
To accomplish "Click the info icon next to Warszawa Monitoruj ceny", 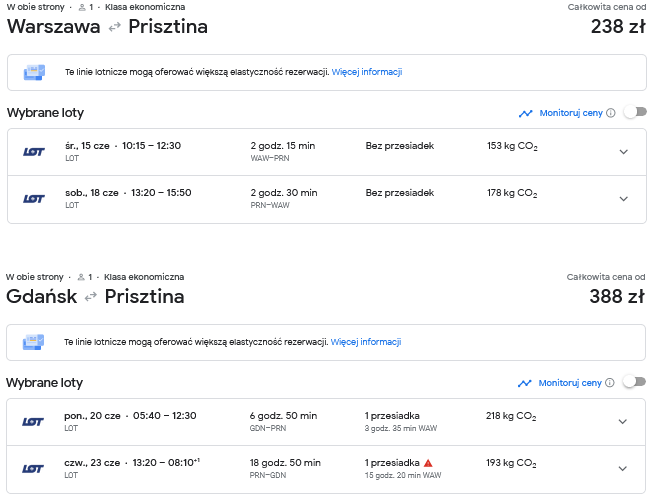I will (611, 113).
